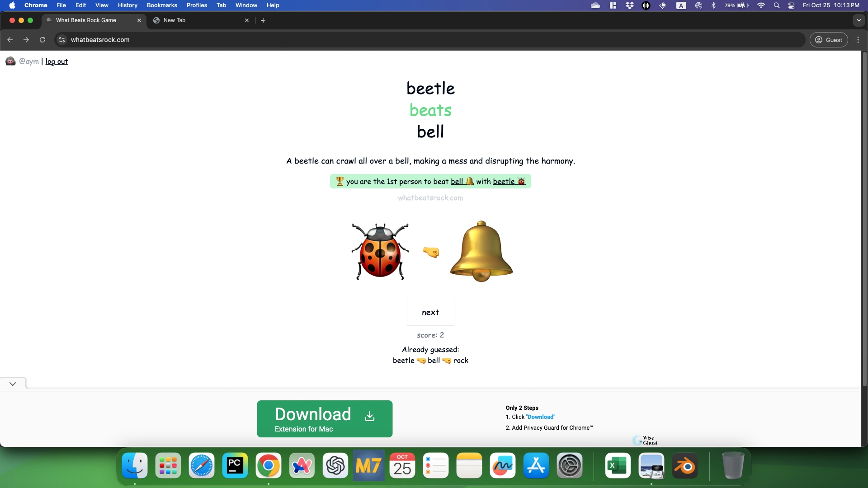This screenshot has width=868, height=488.
Task: Open a new tab with plus button
Action: pyautogui.click(x=263, y=20)
